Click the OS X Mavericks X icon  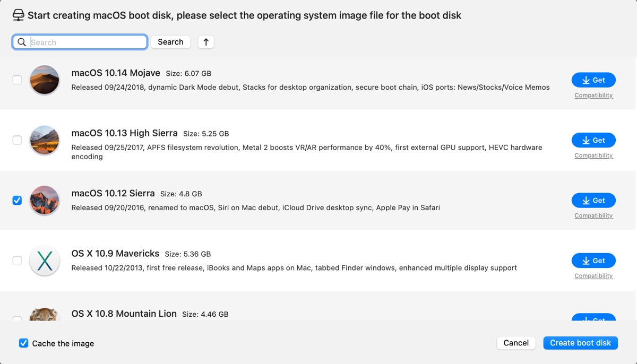coord(45,261)
